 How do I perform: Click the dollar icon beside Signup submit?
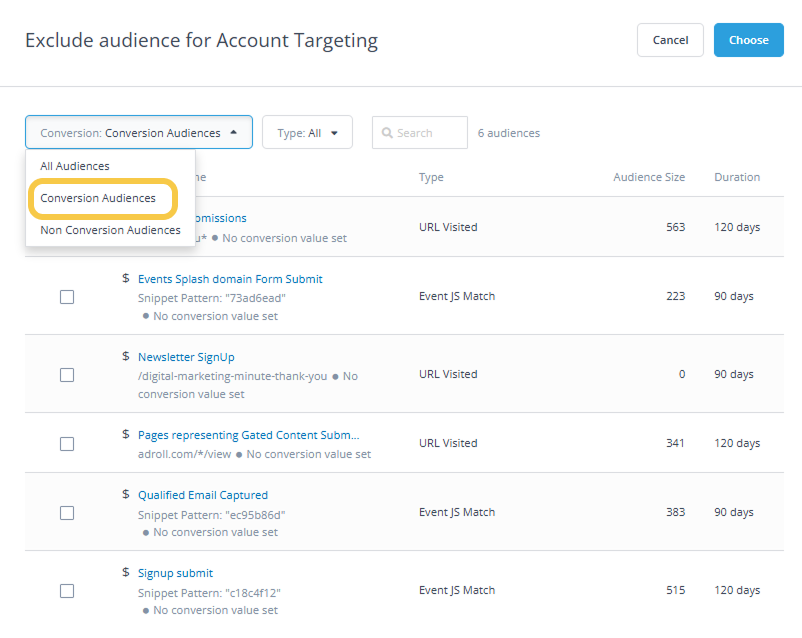[126, 571]
